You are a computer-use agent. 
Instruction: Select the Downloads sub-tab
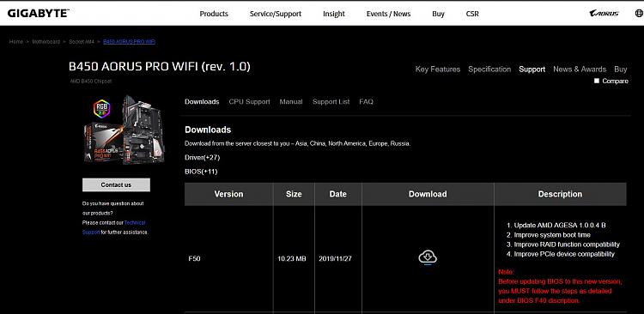[202, 102]
